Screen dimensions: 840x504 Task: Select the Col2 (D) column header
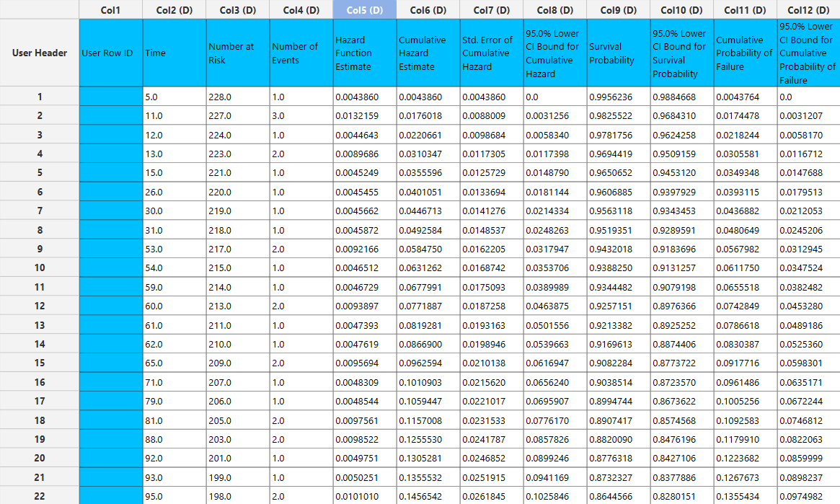[174, 9]
